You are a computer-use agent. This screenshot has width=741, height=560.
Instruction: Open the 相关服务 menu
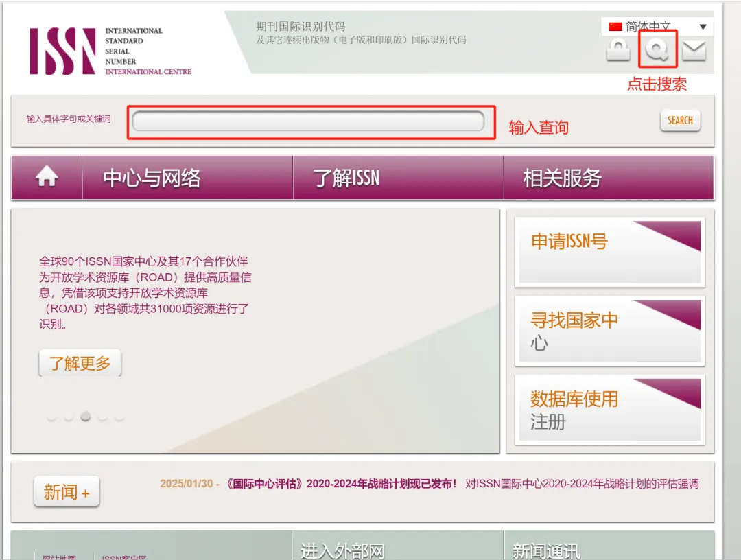[562, 178]
